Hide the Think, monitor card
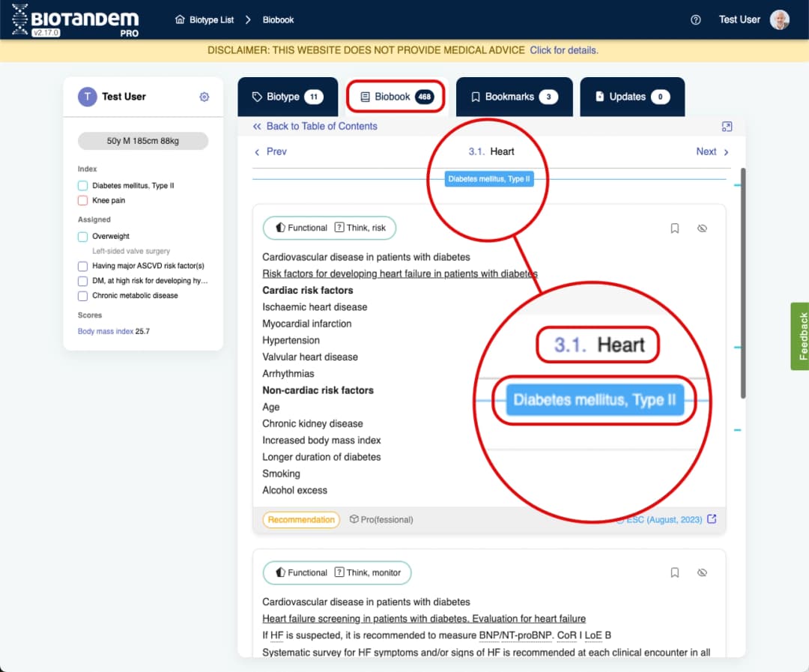This screenshot has width=809, height=672. coord(702,573)
